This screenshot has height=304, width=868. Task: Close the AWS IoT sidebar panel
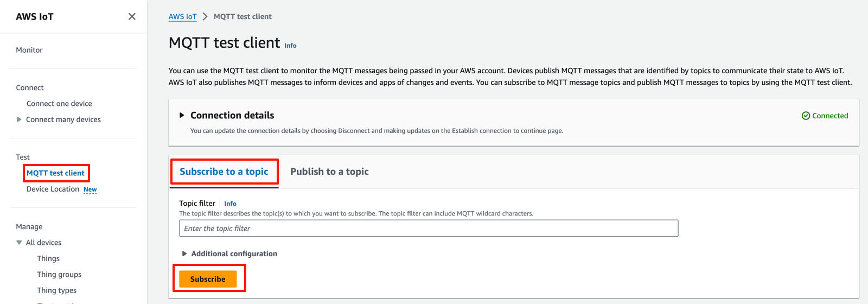tap(132, 17)
